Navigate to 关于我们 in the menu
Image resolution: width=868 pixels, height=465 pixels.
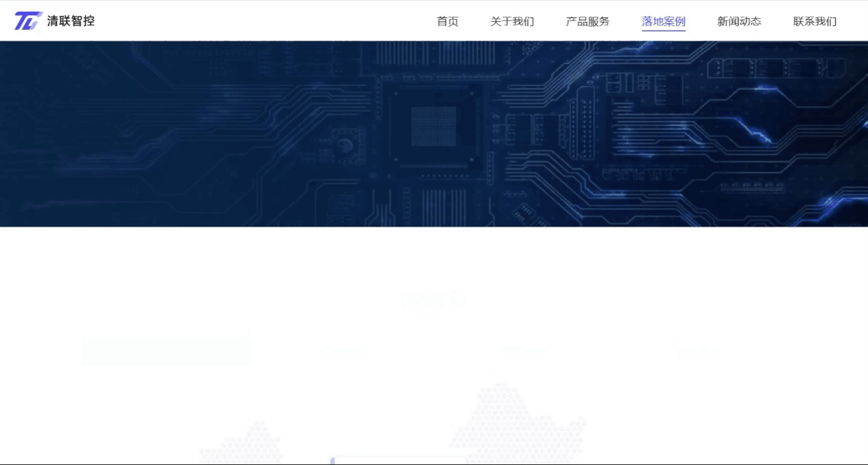[512, 21]
